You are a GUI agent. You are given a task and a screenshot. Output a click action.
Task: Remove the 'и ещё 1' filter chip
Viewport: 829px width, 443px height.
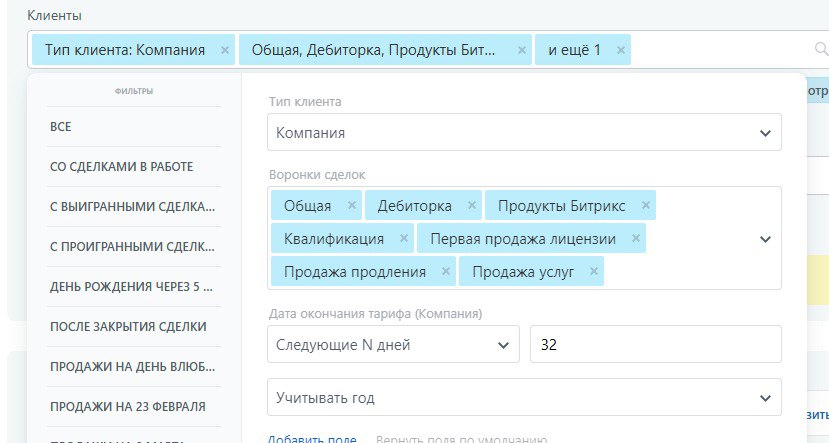click(x=620, y=50)
